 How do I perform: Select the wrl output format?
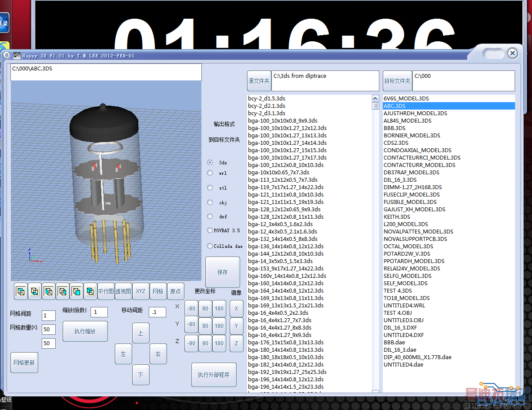(x=210, y=173)
